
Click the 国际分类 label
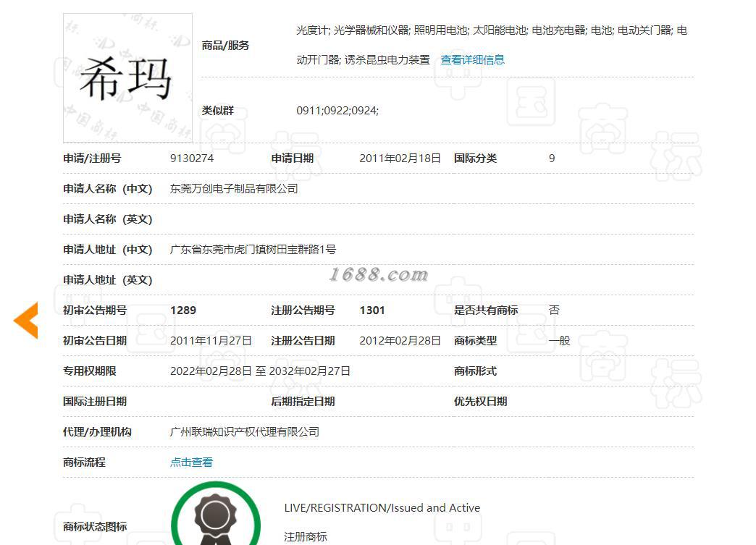[475, 159]
